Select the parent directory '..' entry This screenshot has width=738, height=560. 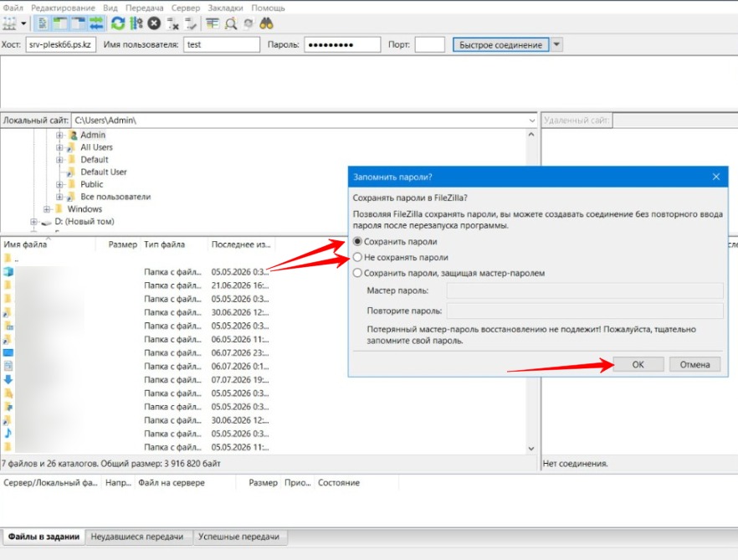click(x=12, y=258)
